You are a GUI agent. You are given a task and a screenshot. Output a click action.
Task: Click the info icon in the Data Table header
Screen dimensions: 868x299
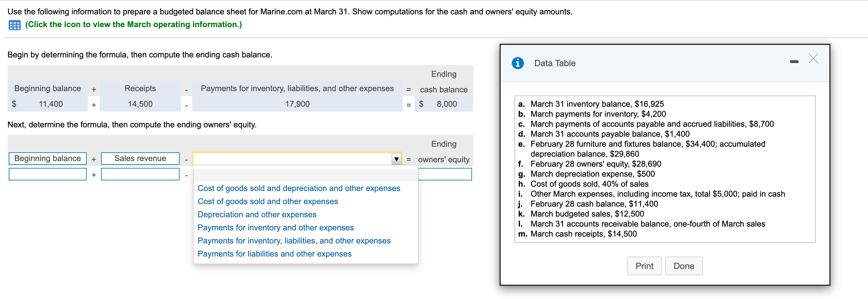pyautogui.click(x=518, y=63)
